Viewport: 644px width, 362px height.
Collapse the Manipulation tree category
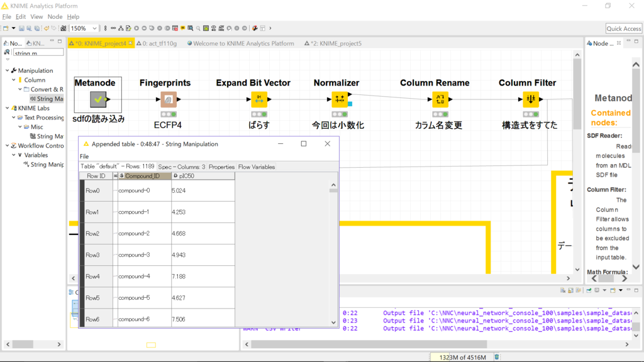coord(8,70)
